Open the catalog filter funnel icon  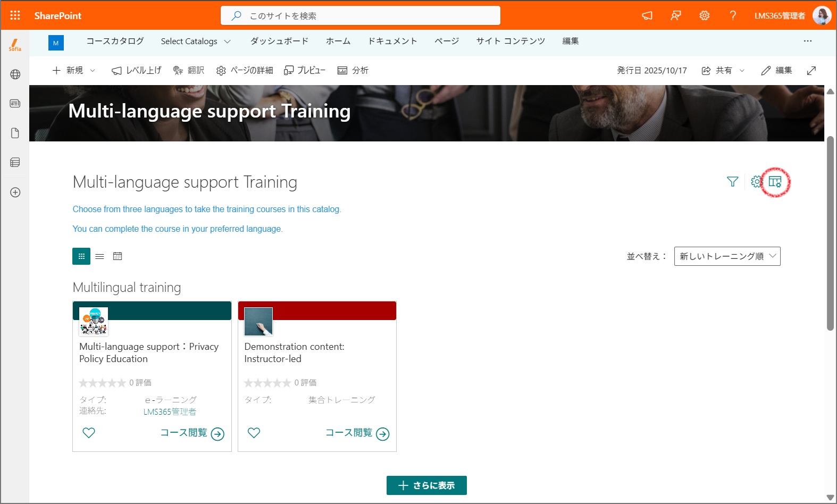[732, 182]
